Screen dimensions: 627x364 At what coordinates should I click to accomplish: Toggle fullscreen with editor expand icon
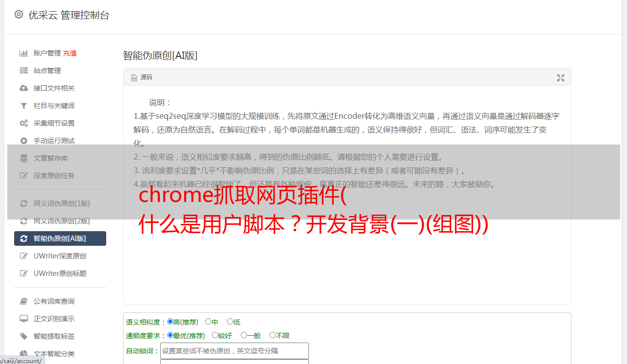point(561,78)
